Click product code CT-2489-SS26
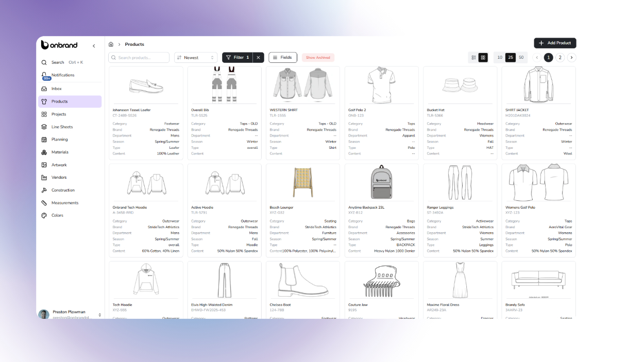644x362 pixels. point(125,116)
